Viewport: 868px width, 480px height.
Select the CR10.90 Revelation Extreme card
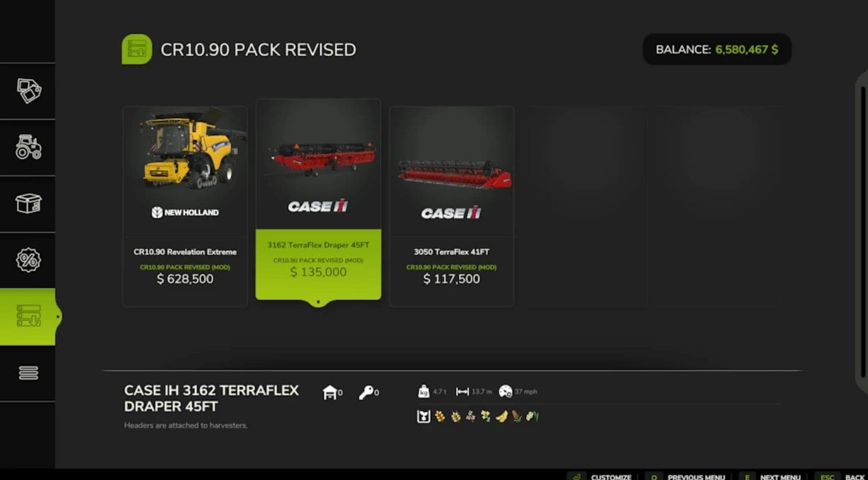(x=185, y=206)
